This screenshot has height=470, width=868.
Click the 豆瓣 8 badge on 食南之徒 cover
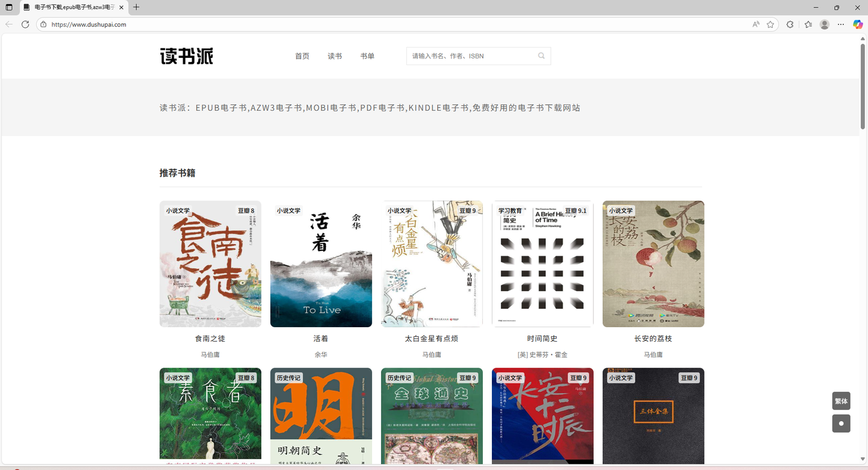[246, 211]
